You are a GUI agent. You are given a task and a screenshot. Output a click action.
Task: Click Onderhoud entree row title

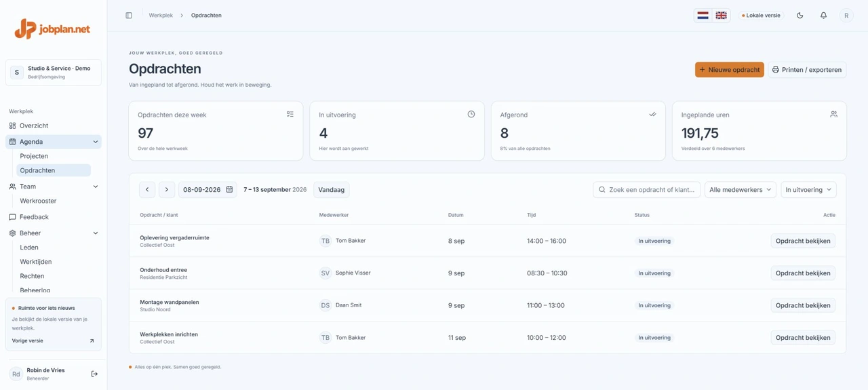click(163, 270)
